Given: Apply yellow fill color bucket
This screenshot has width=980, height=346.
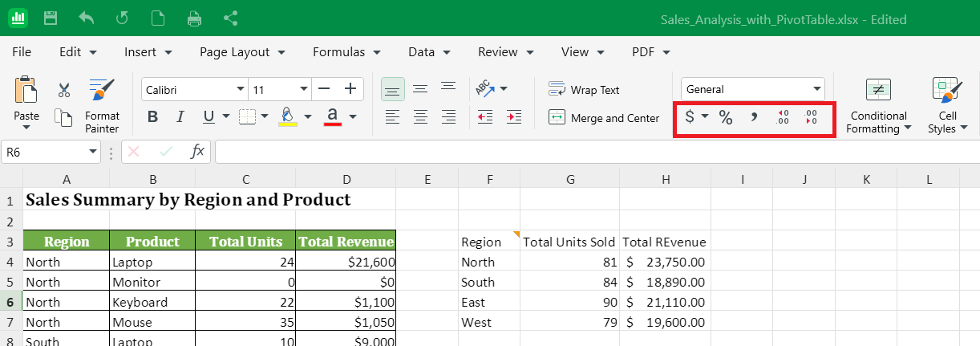Looking at the screenshot, I should click(x=288, y=117).
